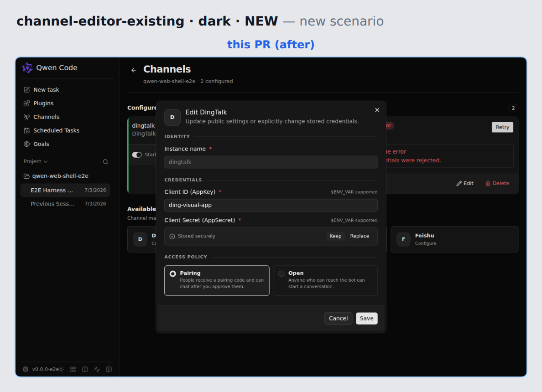Click the v0.0.0-e2e version label
This screenshot has width=542, height=392.
(46, 369)
